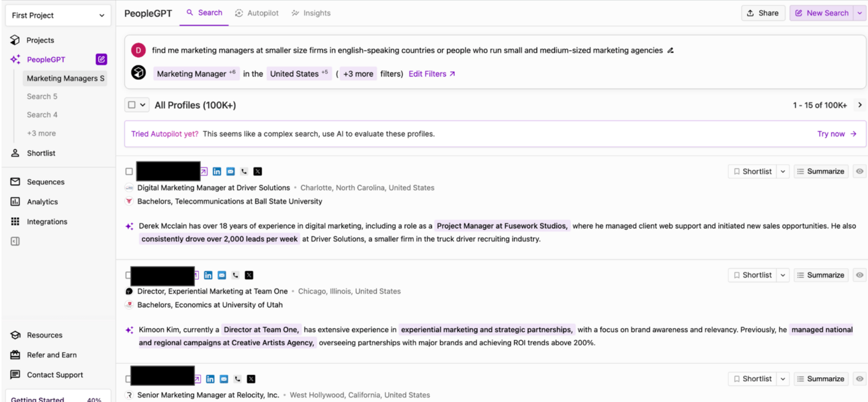Open the United States +5 location chip
Screen dimensions: 868x402
click(299, 74)
